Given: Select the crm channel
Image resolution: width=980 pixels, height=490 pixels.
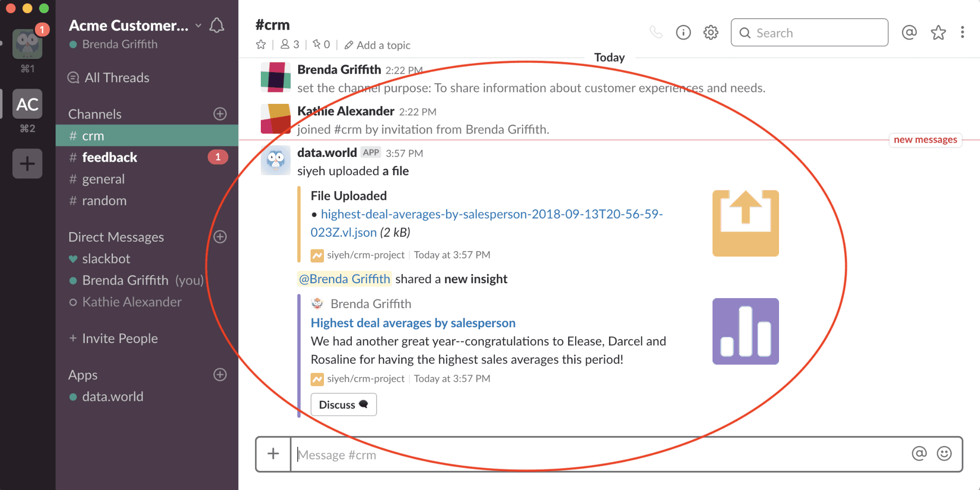Looking at the screenshot, I should click(147, 136).
